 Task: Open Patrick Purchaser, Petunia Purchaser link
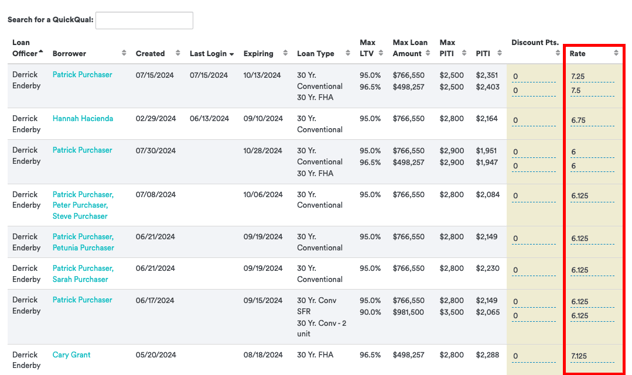pos(83,242)
